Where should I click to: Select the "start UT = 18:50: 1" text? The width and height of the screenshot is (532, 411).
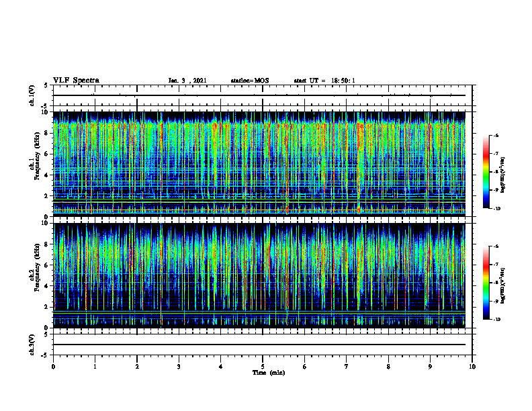[x=324, y=81]
